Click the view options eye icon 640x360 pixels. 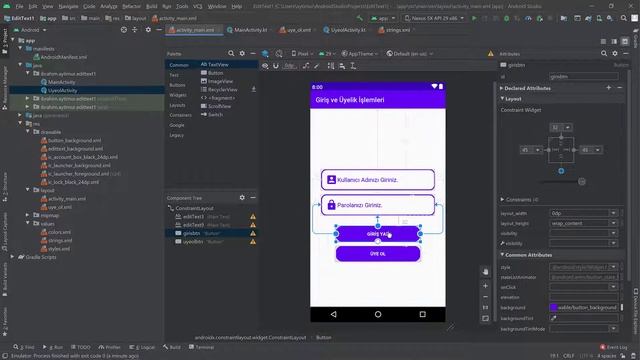(x=265, y=66)
